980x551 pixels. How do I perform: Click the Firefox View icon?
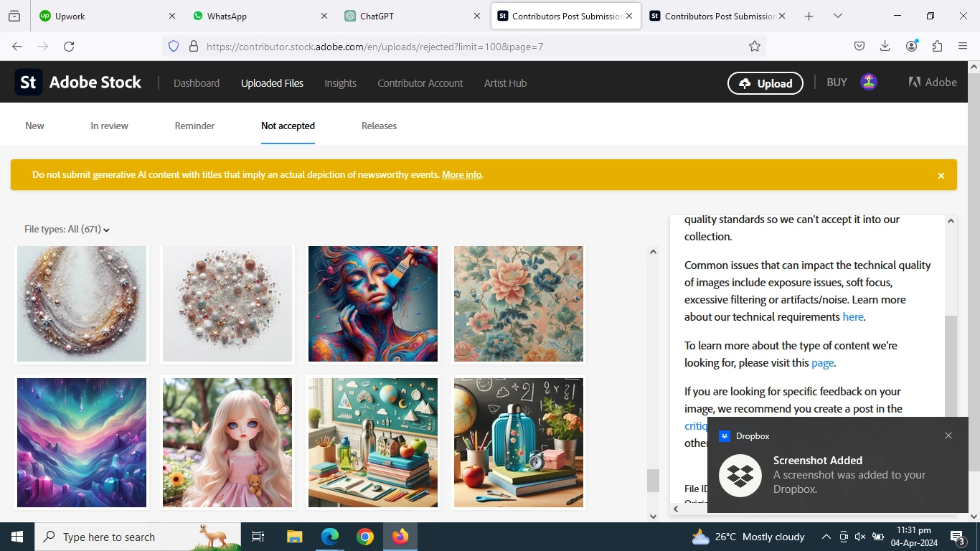[14, 16]
